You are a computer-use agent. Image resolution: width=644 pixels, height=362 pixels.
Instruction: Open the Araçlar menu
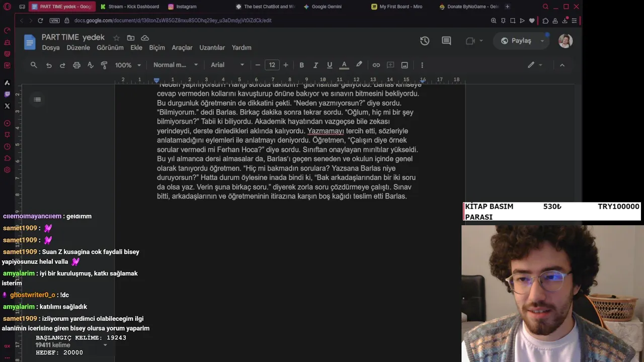click(182, 48)
